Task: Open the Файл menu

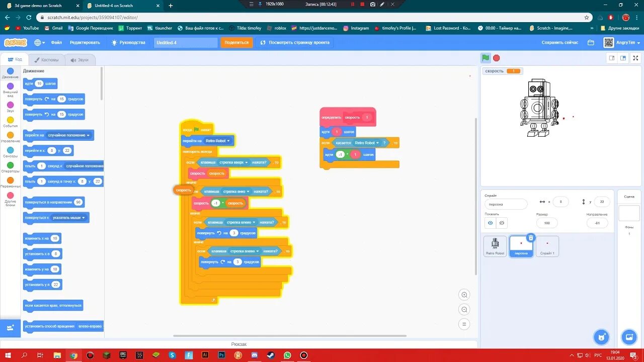Action: tap(56, 43)
